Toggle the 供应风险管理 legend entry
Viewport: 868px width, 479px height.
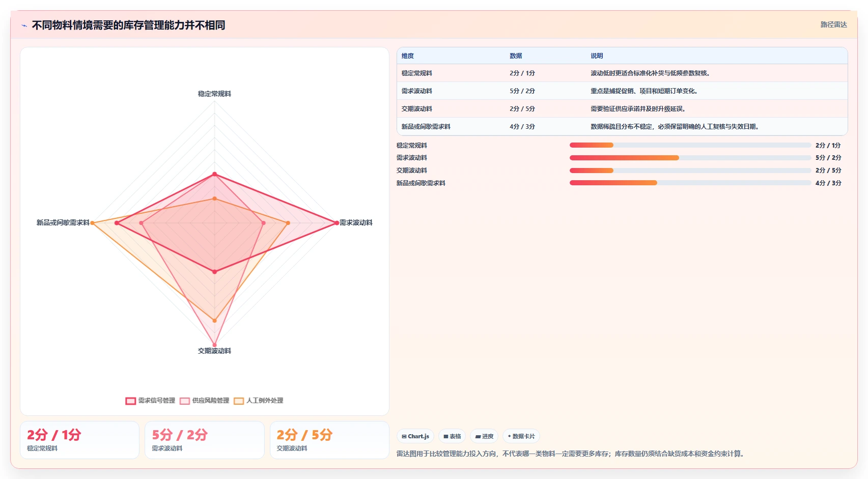tap(205, 401)
